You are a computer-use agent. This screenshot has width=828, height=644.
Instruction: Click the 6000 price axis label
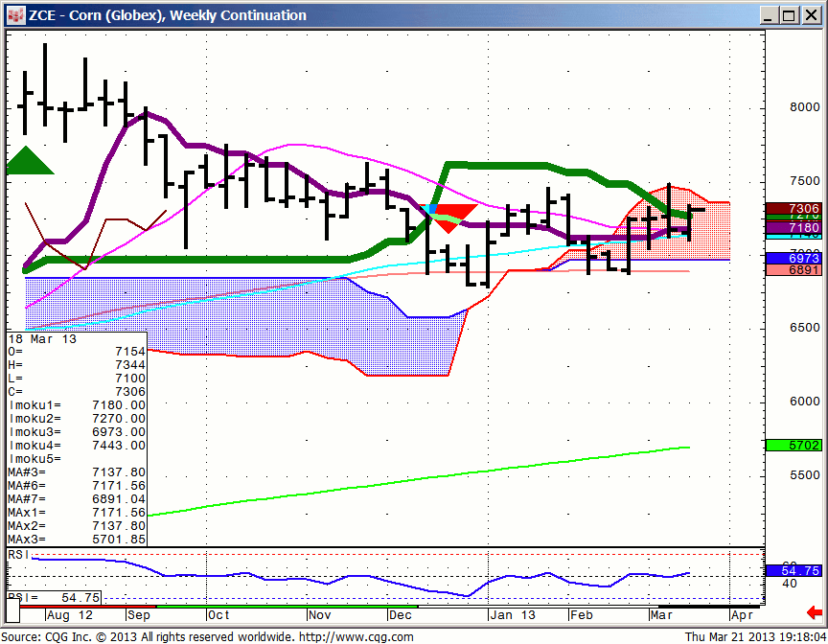[805, 402]
